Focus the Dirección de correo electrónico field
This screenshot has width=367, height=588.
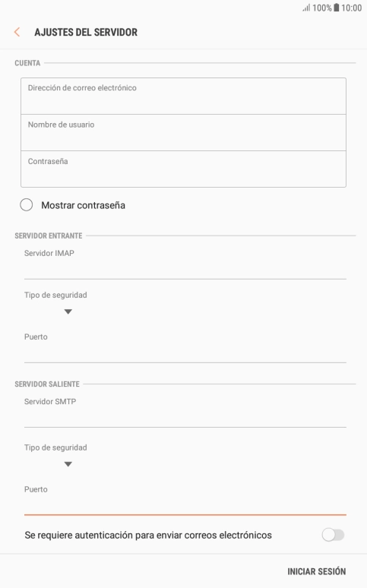point(183,96)
